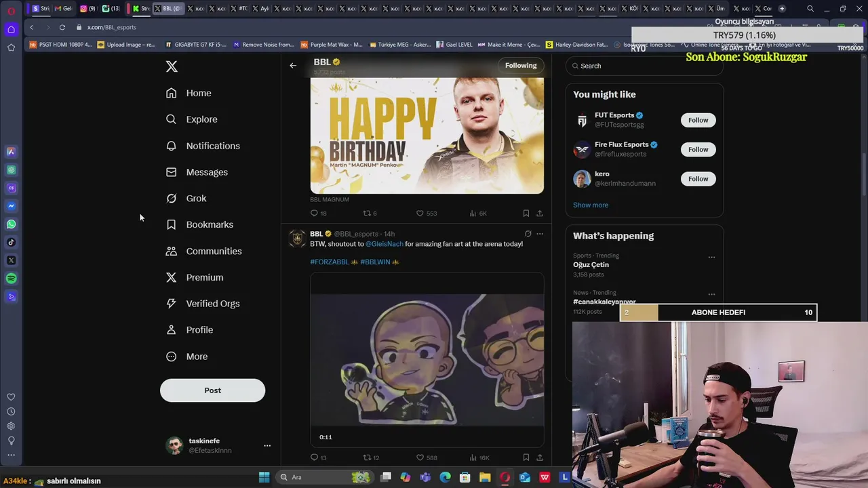Open the Purple Mat Wax bookmark
This screenshot has width=868, height=488.
point(331,45)
